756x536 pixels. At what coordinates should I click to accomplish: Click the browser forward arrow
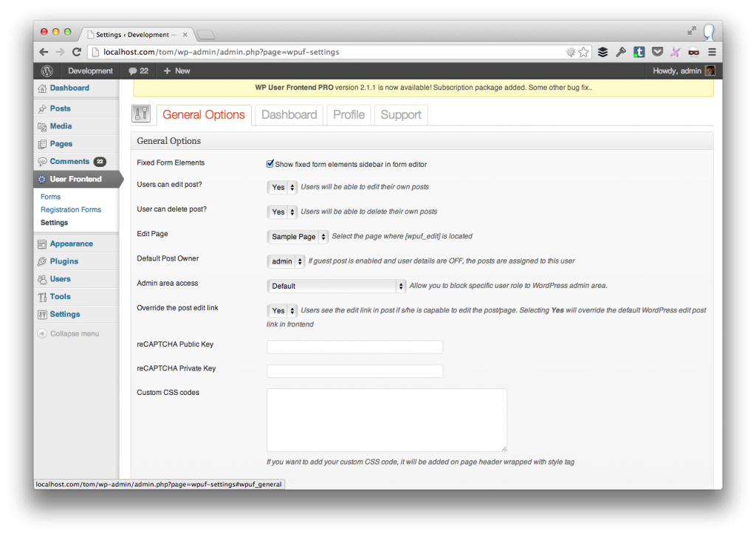[60, 52]
